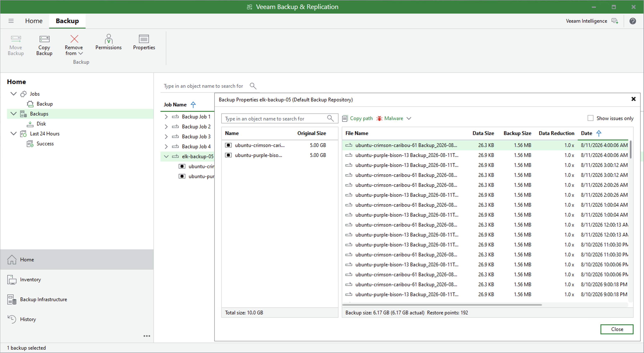Image resolution: width=644 pixels, height=353 pixels.
Task: Expand Backup Job 4 row
Action: tap(166, 147)
